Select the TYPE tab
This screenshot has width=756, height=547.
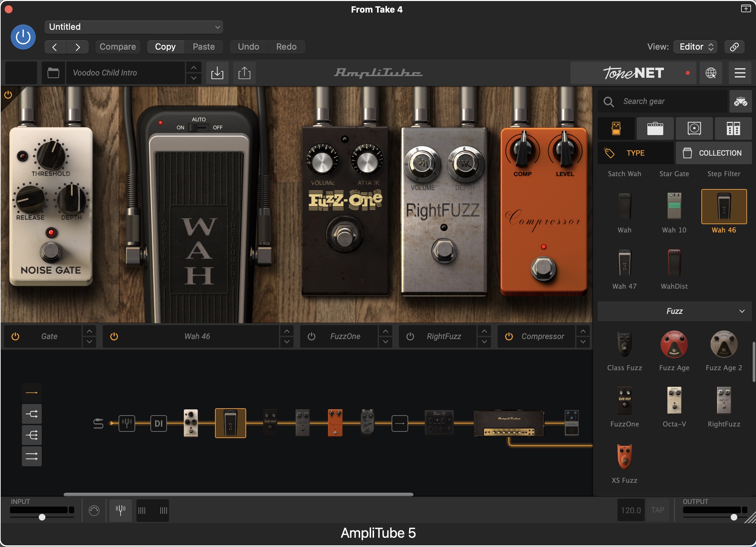pos(635,153)
